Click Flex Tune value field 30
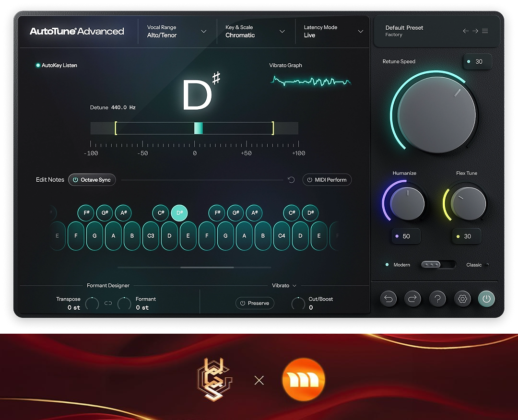 click(x=467, y=236)
